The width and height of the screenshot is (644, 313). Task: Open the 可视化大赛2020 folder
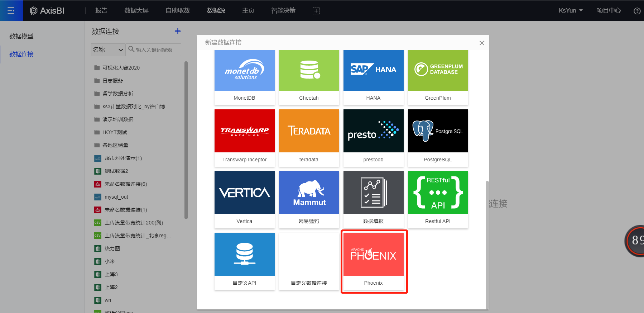click(x=121, y=68)
